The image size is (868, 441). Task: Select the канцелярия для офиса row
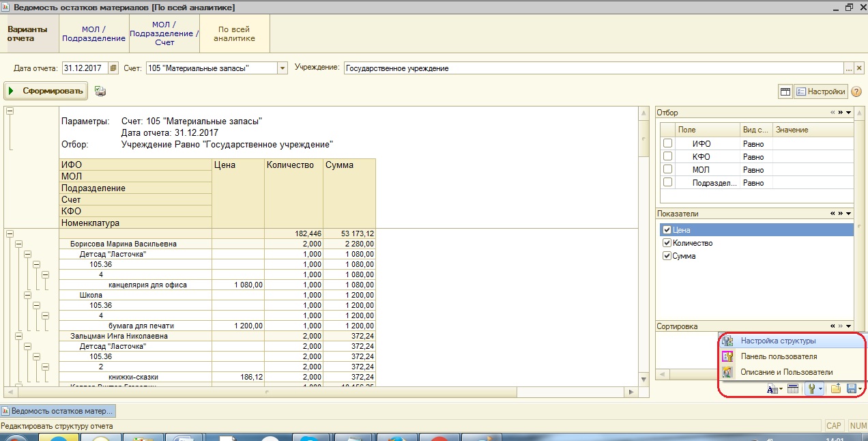(217, 285)
